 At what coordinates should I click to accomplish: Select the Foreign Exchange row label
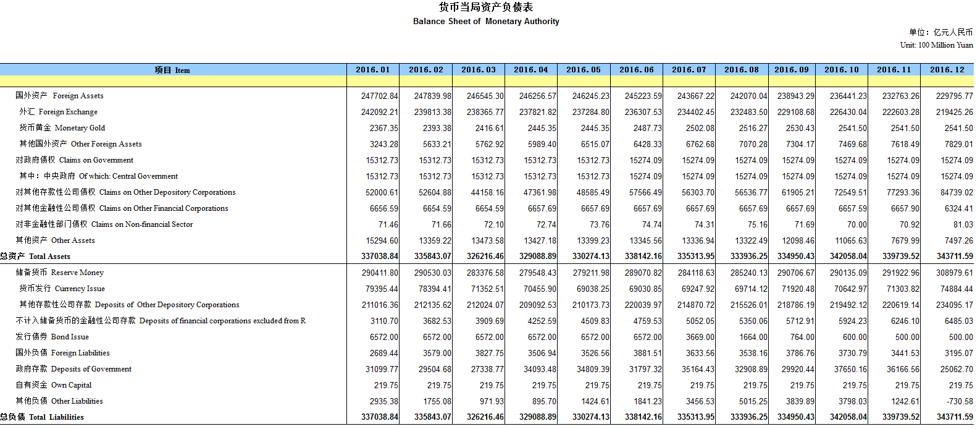coord(58,112)
